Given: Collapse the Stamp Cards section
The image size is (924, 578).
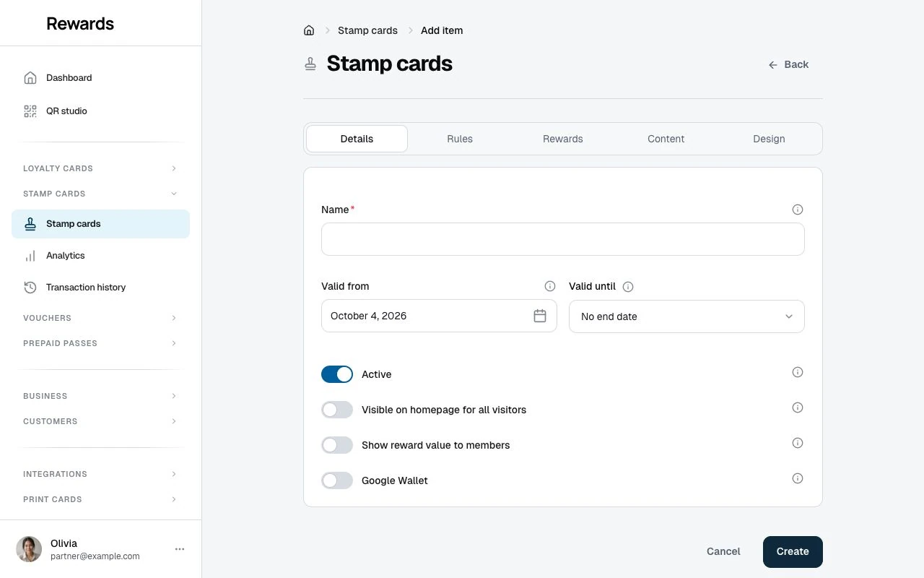Looking at the screenshot, I should tap(100, 194).
